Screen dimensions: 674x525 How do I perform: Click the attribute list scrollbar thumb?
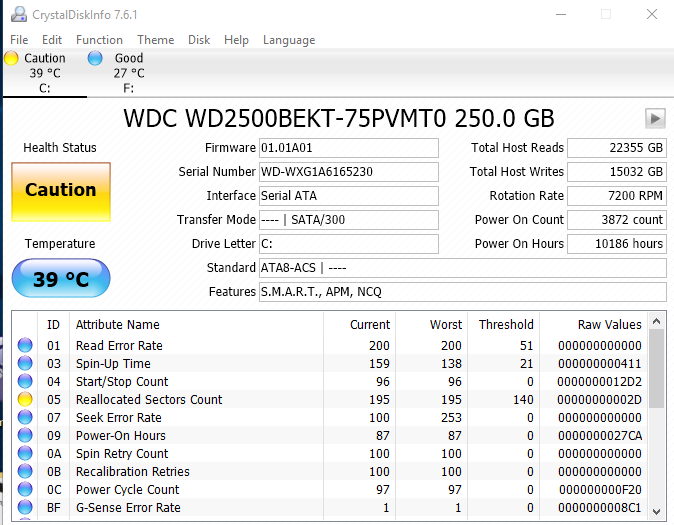point(656,368)
